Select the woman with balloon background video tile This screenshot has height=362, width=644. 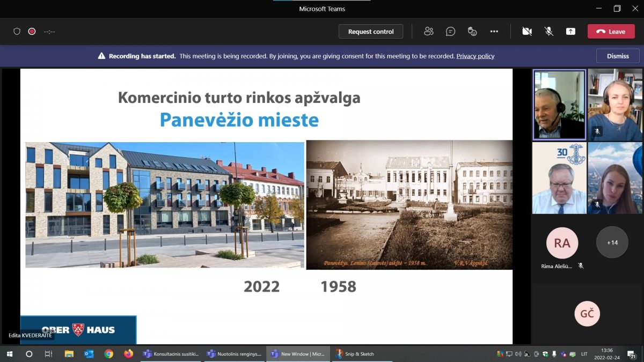pos(615,178)
